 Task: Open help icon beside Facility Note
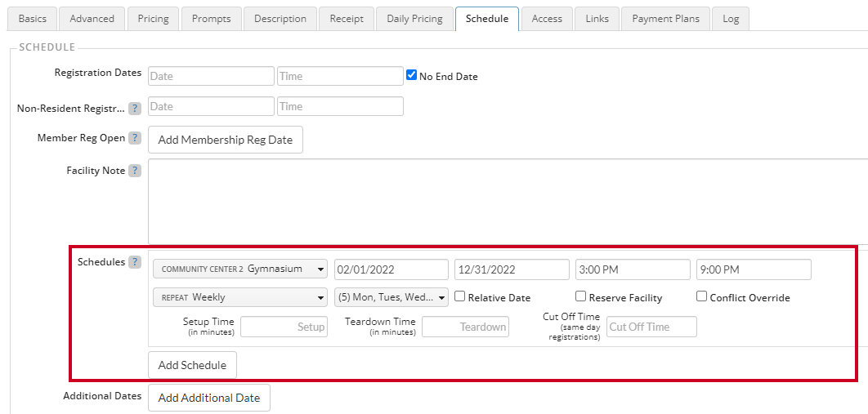[135, 171]
